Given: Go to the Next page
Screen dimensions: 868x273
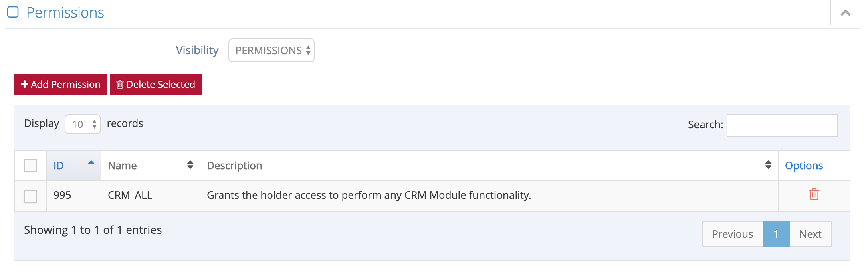Looking at the screenshot, I should (810, 234).
